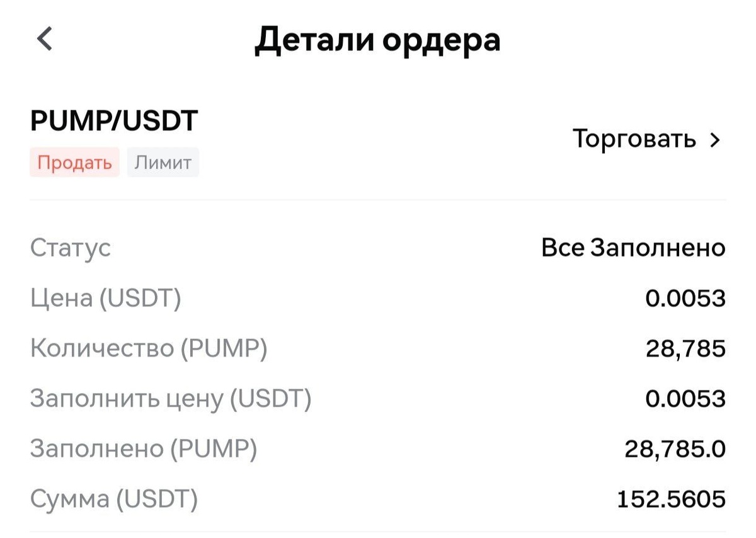Select the quantity value 28,785
Image resolution: width=756 pixels, height=538 pixels.
[x=685, y=349]
